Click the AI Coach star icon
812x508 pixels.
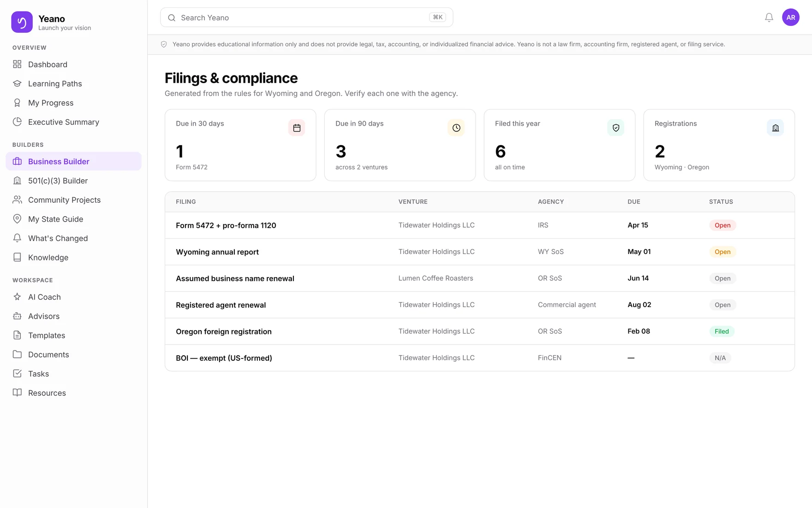coord(17,297)
